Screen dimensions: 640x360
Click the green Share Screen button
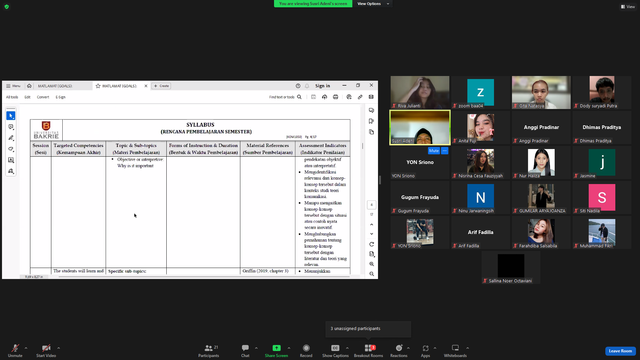click(276, 350)
